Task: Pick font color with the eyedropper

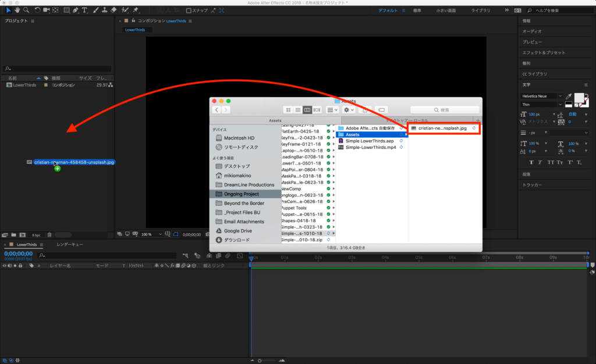Action: click(x=569, y=97)
